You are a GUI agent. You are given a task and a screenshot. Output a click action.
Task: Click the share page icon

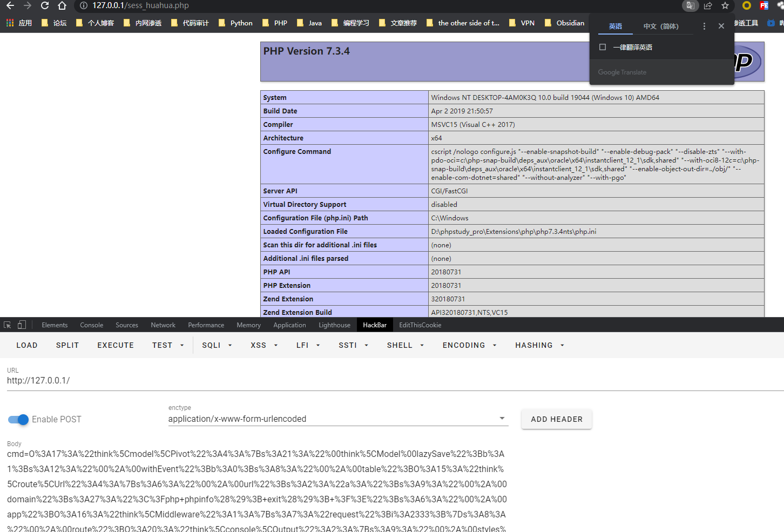(708, 5)
